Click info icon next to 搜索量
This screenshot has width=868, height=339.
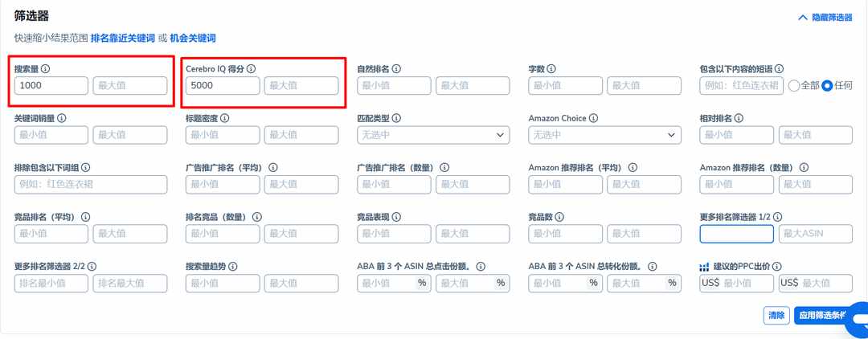(46, 69)
